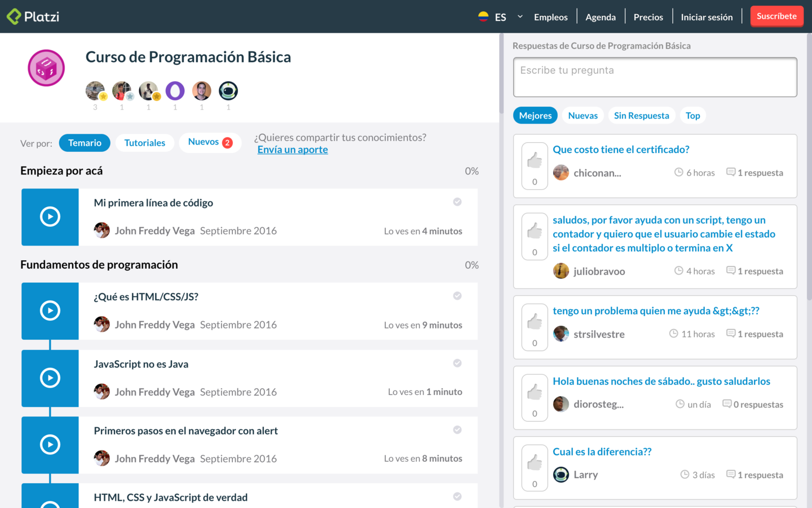Like the question Que costo tiene el certificado?
This screenshot has height=508, width=812.
535,166
